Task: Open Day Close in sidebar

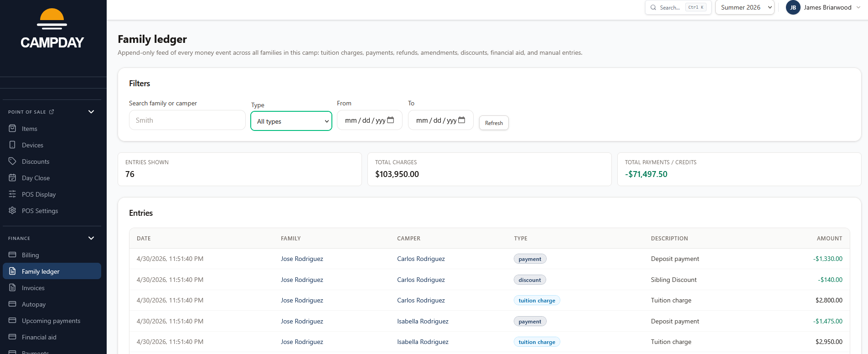Action: pos(52,178)
